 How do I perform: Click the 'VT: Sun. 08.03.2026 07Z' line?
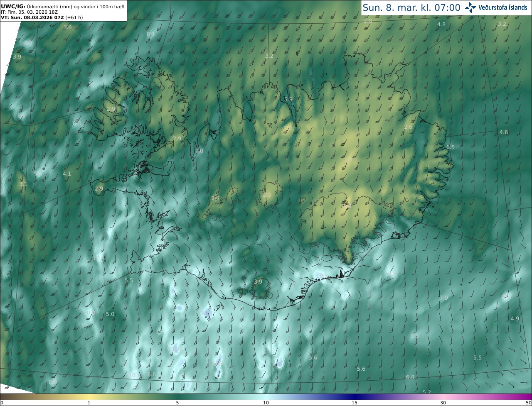click(x=41, y=17)
